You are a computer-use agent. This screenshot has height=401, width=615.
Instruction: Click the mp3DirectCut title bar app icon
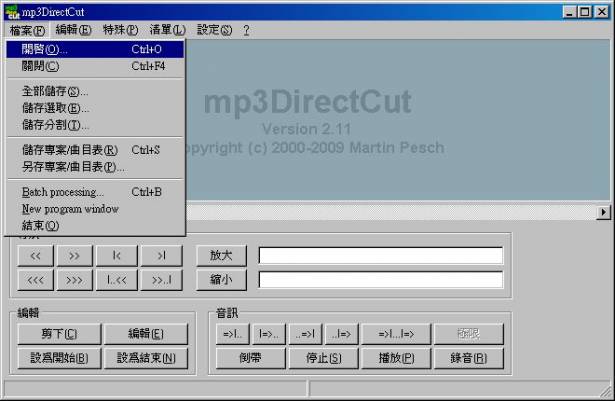[x=12, y=12]
